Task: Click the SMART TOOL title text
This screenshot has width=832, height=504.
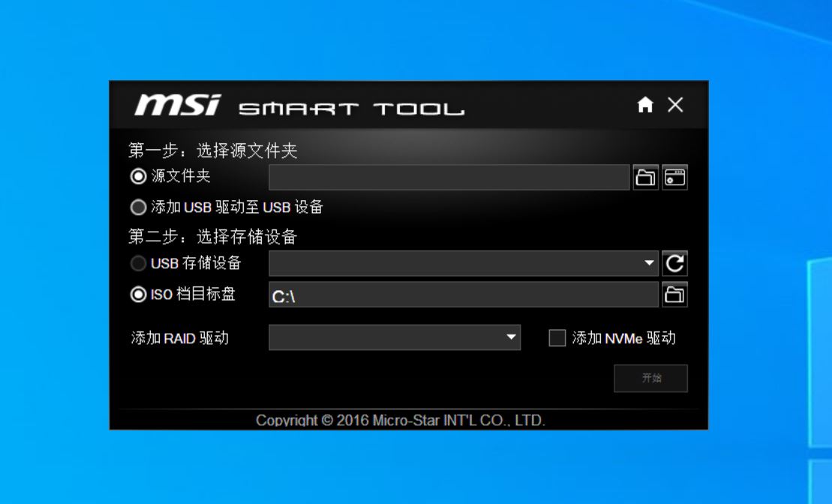Action: [x=351, y=109]
